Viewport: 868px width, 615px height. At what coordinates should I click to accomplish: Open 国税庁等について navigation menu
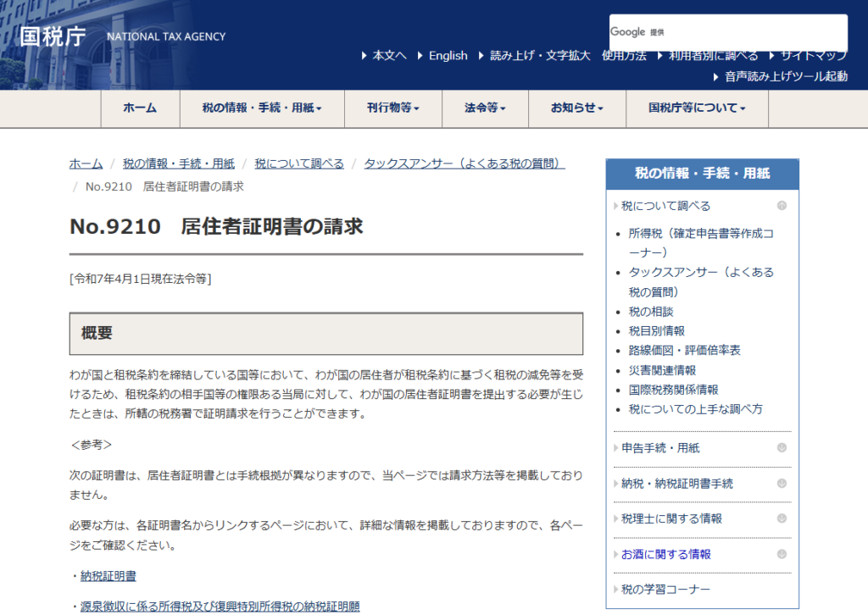tap(697, 108)
